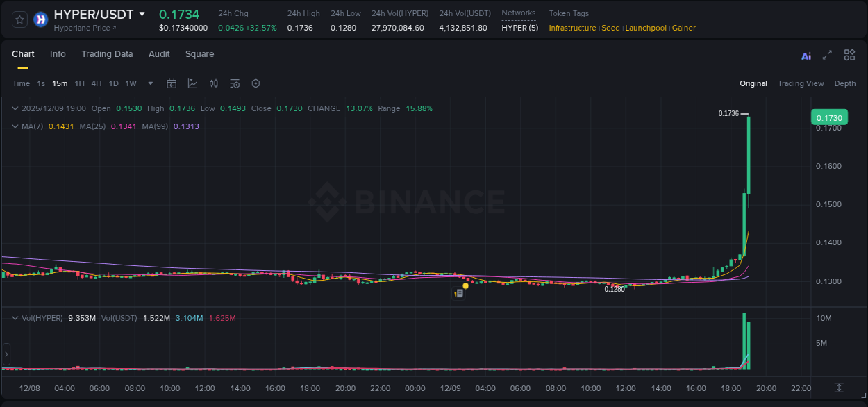Screen dimensions: 868x407
Task: Open the Square tab
Action: [x=199, y=54]
